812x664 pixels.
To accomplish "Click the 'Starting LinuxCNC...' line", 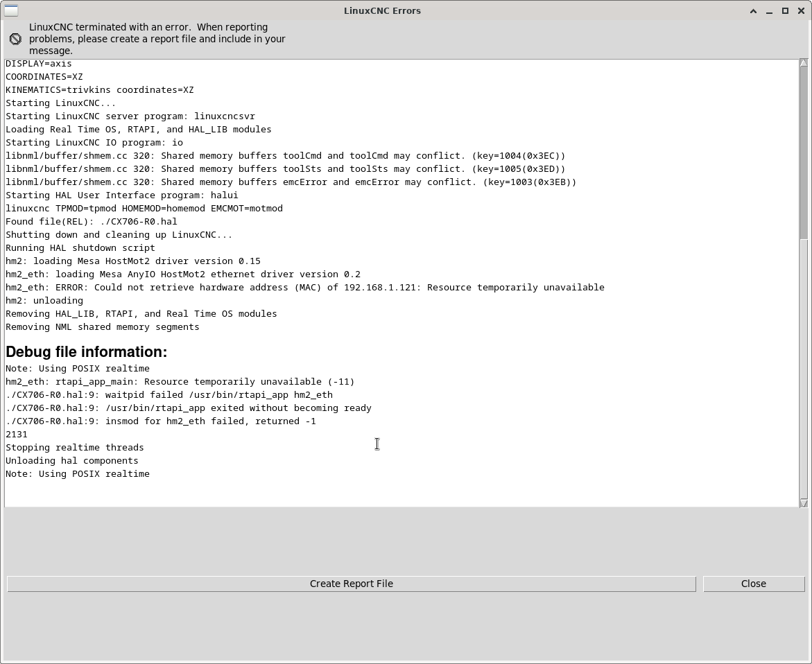I will point(60,103).
